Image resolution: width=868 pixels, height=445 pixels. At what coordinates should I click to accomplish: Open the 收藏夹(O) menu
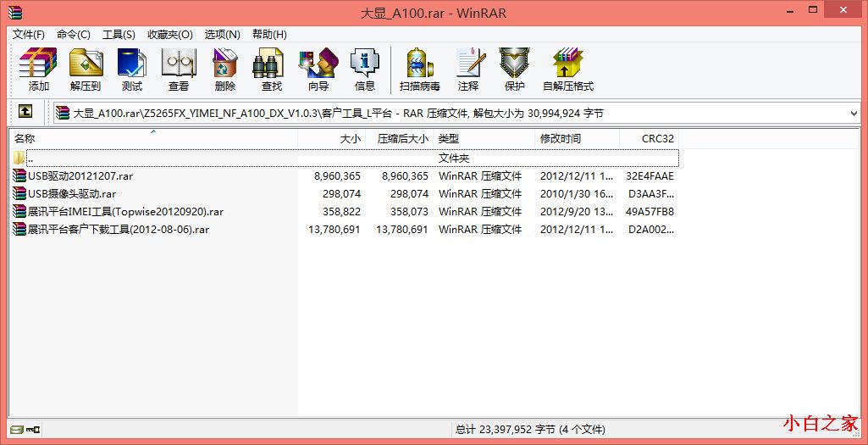(170, 35)
